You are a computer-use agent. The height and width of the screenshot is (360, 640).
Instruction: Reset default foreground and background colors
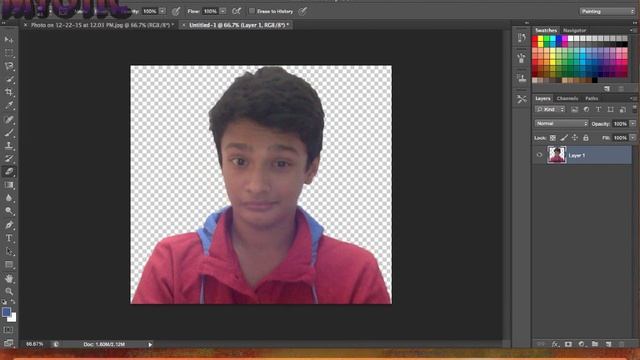[x=4, y=302]
